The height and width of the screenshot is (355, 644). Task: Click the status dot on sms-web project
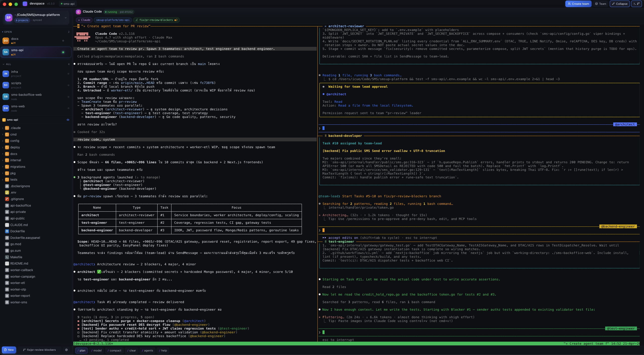(68, 108)
